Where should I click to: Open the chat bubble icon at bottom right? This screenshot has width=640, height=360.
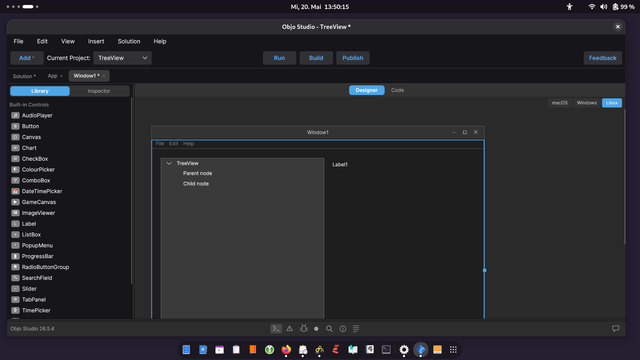tap(616, 329)
